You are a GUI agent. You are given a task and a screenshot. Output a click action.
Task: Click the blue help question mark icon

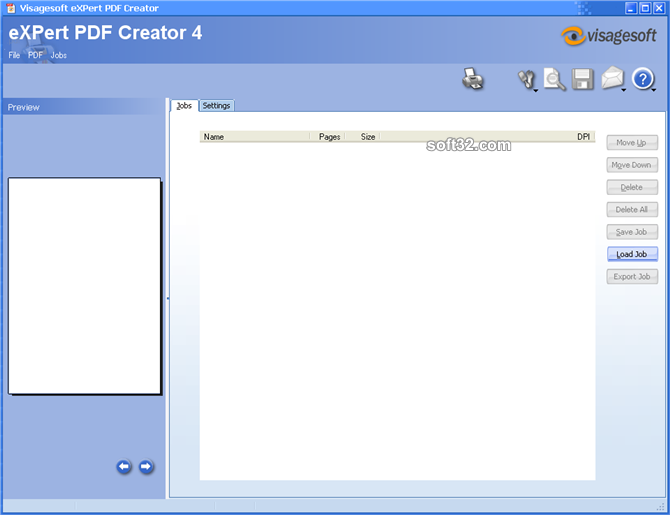click(x=642, y=79)
